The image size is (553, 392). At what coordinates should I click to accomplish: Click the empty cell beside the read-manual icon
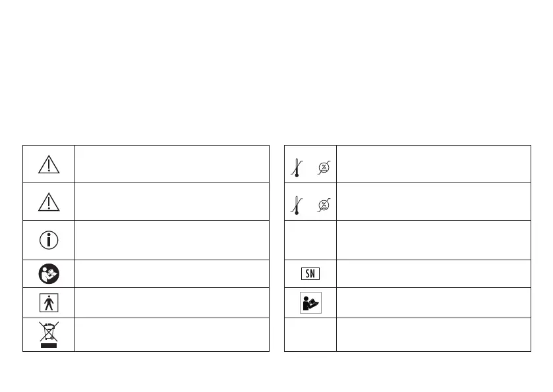pos(172,273)
